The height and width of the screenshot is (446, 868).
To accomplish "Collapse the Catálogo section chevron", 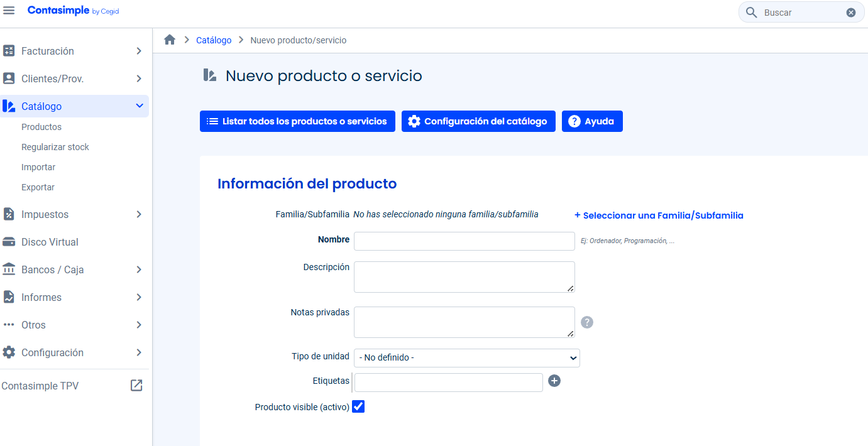I will click(x=140, y=106).
